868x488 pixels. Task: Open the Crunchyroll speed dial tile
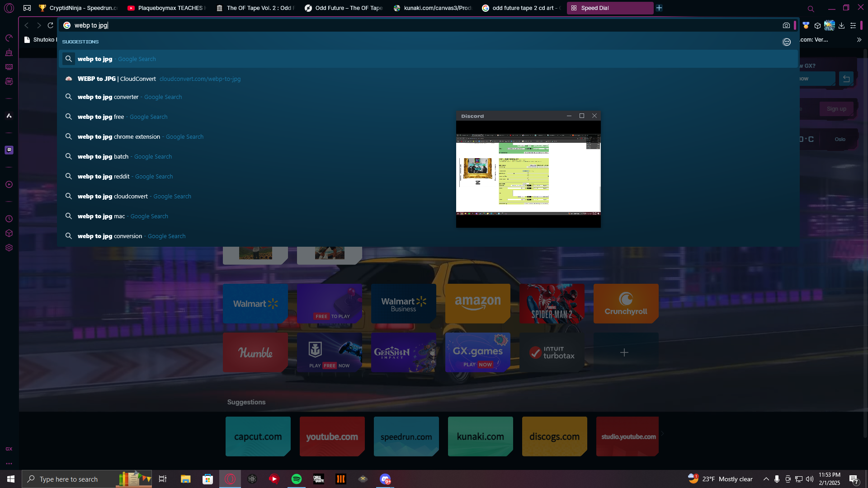point(626,304)
